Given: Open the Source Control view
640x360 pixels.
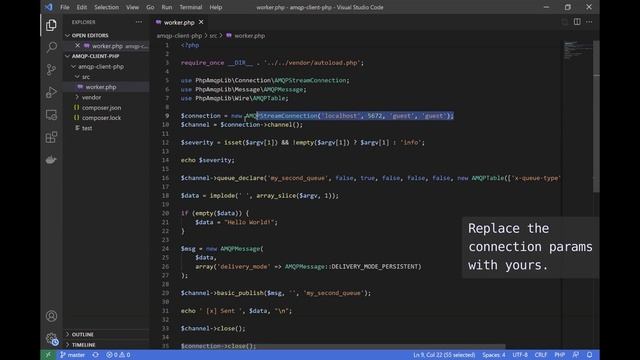Looking at the screenshot, I should [51, 70].
